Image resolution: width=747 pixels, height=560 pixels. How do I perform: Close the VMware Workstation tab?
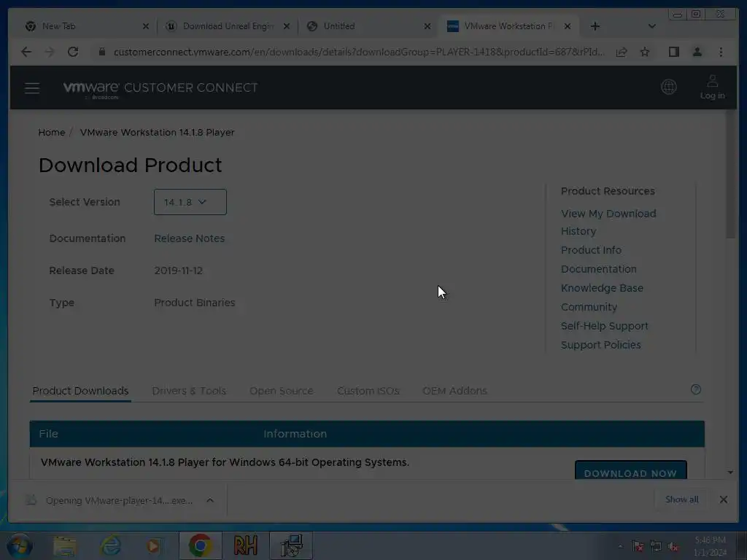[568, 26]
